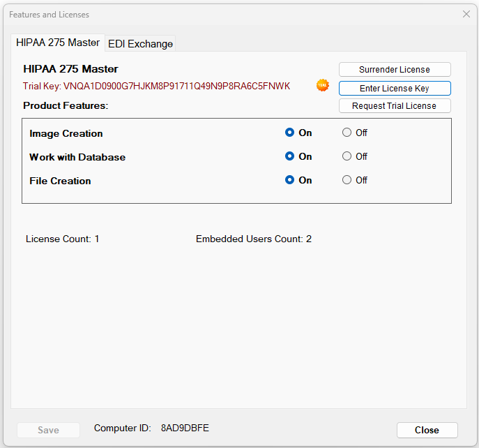Click the greyed-out Save button
This screenshot has height=448, width=479.
pyautogui.click(x=48, y=430)
